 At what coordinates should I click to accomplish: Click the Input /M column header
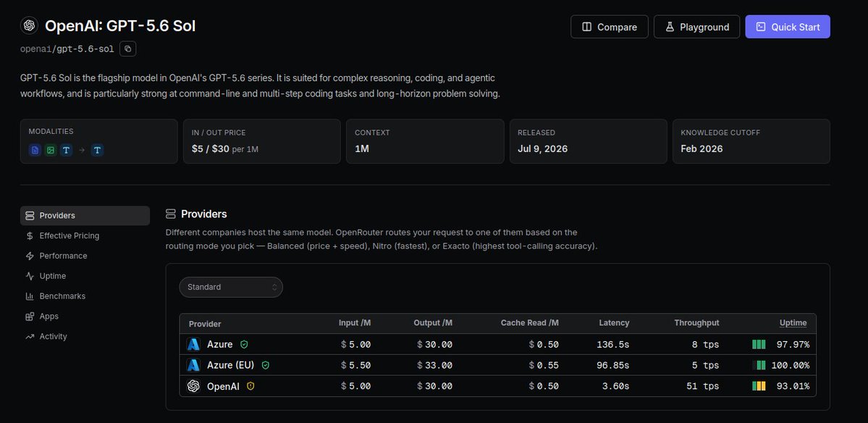(355, 323)
